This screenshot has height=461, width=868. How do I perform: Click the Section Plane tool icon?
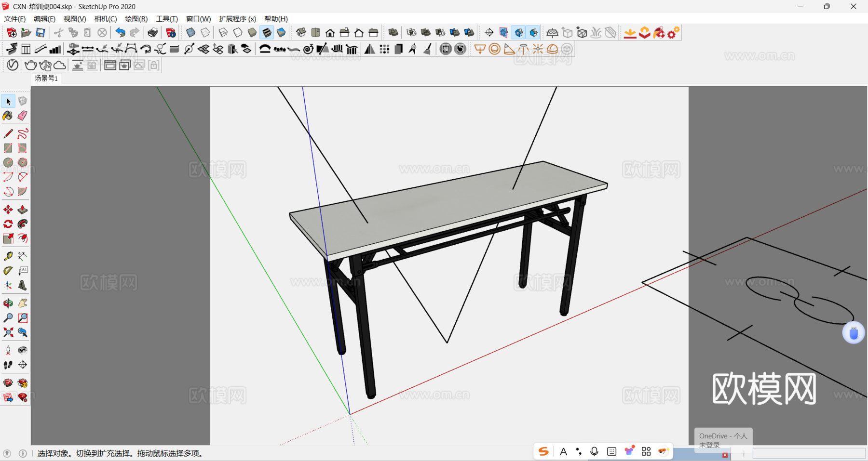coord(489,33)
